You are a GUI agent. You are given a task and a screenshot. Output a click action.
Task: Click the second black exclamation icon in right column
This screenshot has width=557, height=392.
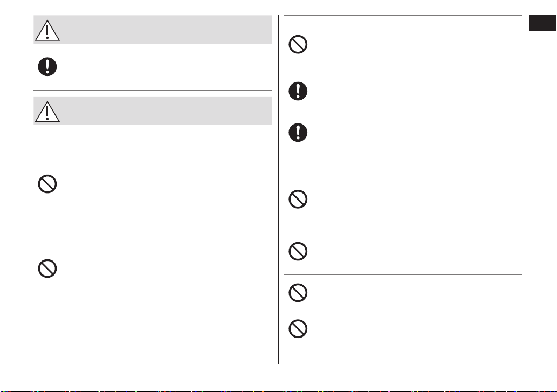tap(298, 133)
